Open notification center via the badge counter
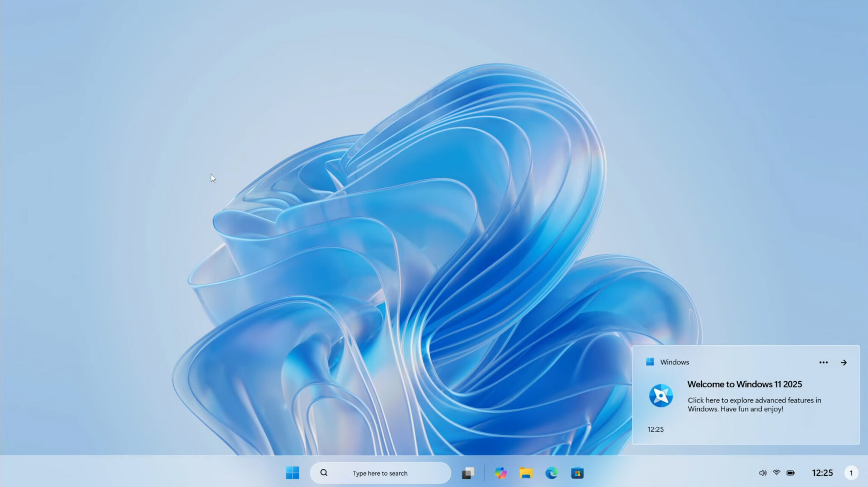The width and height of the screenshot is (868, 487). 850,472
